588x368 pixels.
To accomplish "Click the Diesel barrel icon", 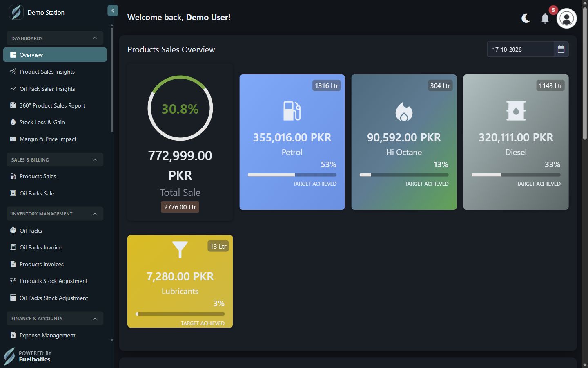I will coord(516,111).
